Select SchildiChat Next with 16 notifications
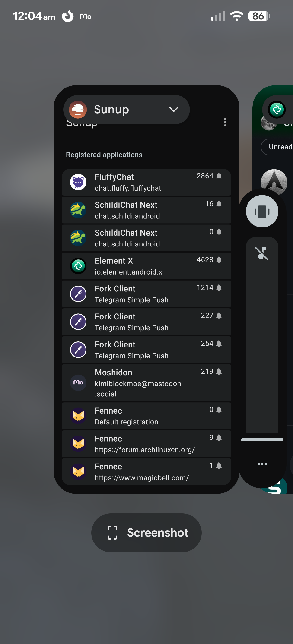This screenshot has width=293, height=644. pos(146,210)
